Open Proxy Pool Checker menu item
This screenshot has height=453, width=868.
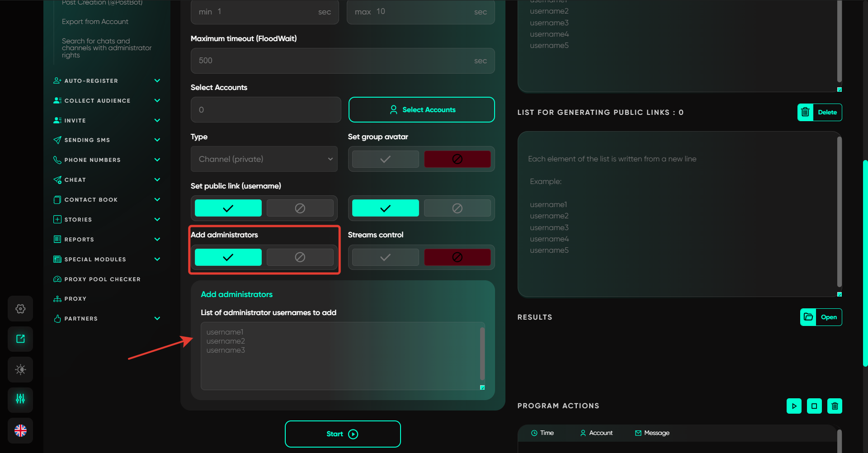click(x=102, y=279)
